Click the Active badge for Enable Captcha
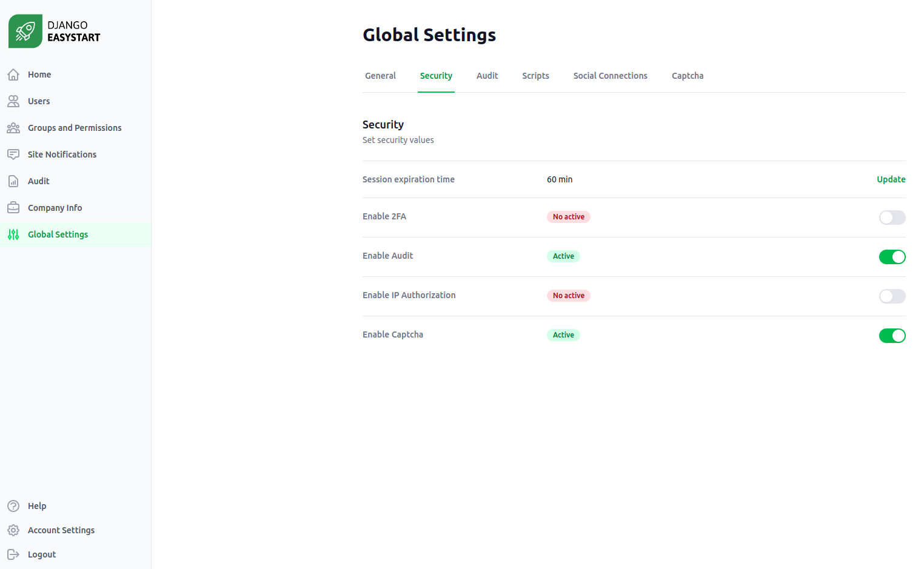This screenshot has width=924, height=569. coord(563,335)
